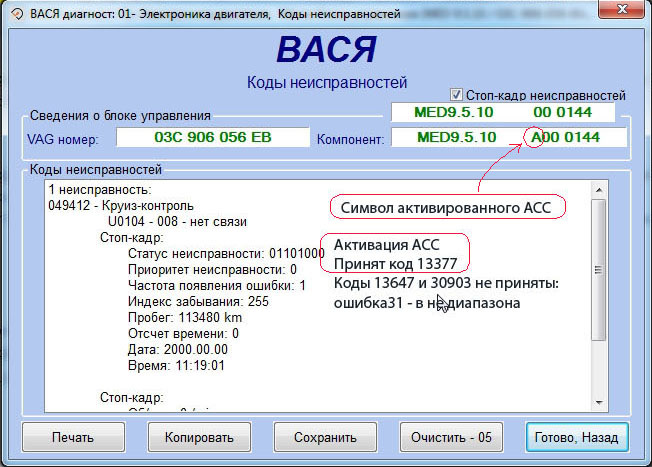Select the Время: 11:19:01 line
This screenshot has height=467, width=652.
176,365
